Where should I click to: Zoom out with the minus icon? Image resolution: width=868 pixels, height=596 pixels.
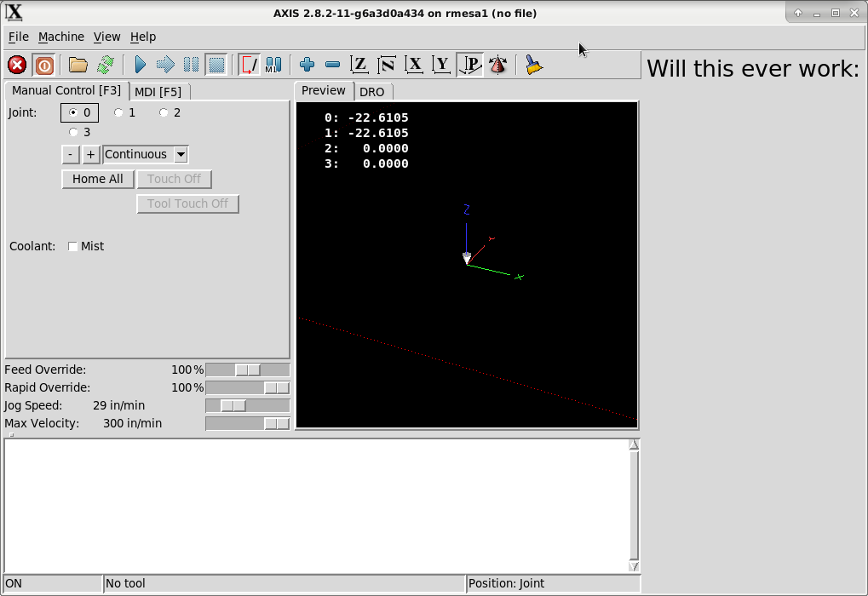pos(333,66)
